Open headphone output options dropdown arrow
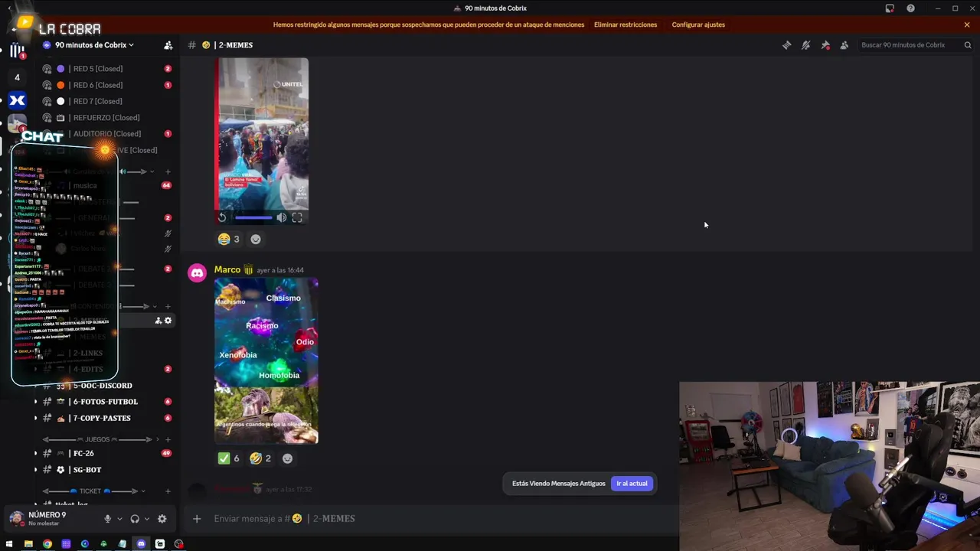The image size is (980, 551). (x=147, y=519)
